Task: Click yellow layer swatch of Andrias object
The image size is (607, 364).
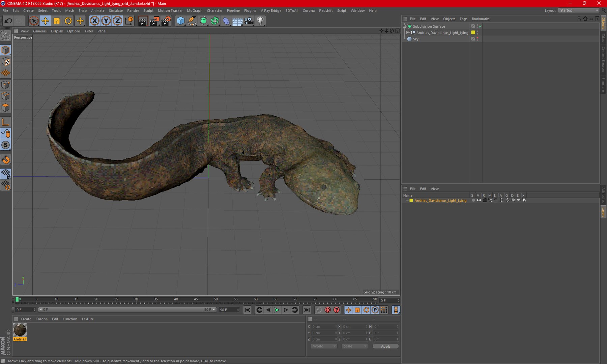Action: click(x=473, y=33)
